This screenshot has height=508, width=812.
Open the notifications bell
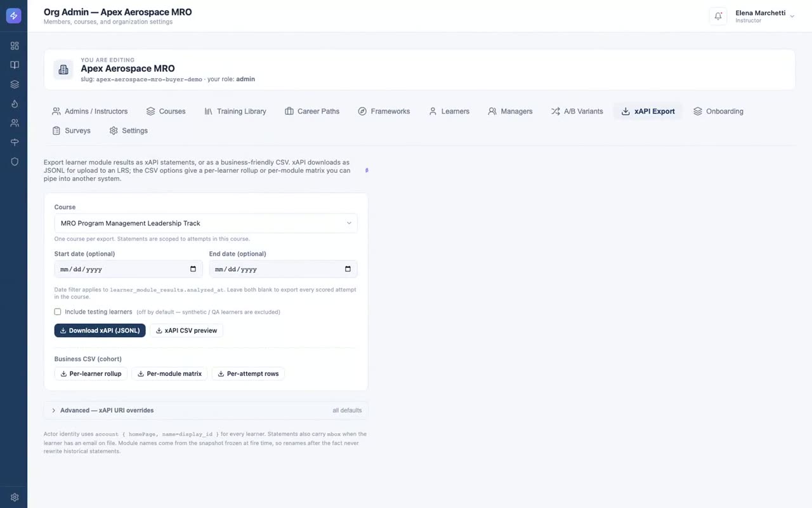718,17
